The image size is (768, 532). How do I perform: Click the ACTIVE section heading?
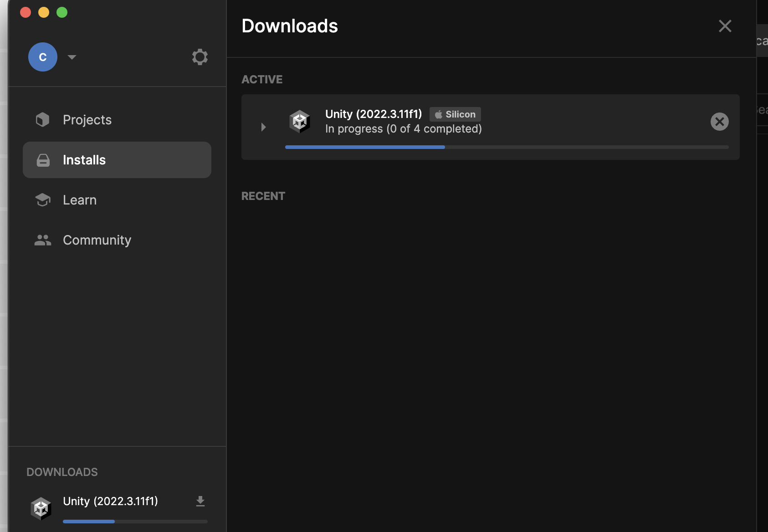262,79
